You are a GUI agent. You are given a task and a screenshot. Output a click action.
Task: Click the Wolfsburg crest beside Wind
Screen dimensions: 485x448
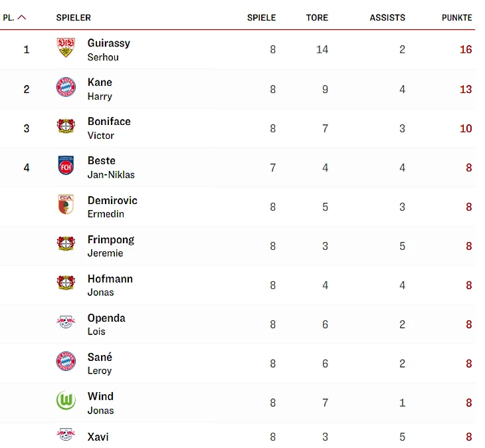coord(66,401)
